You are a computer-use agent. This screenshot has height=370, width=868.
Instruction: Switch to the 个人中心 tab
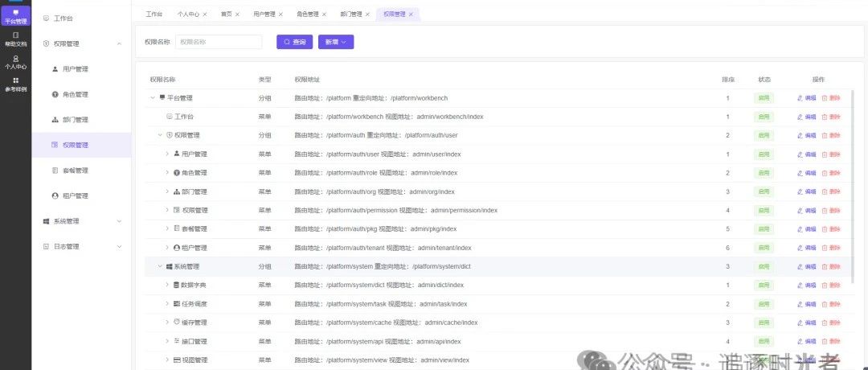pyautogui.click(x=188, y=14)
